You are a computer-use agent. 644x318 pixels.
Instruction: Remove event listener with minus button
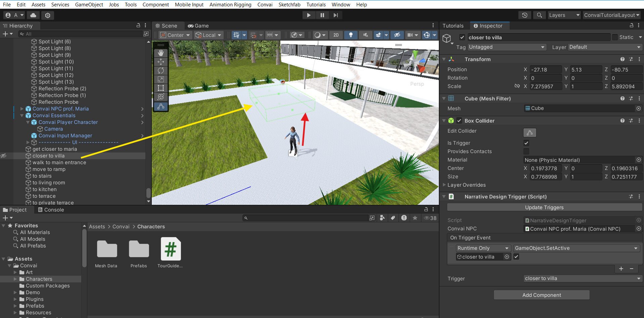tap(632, 269)
